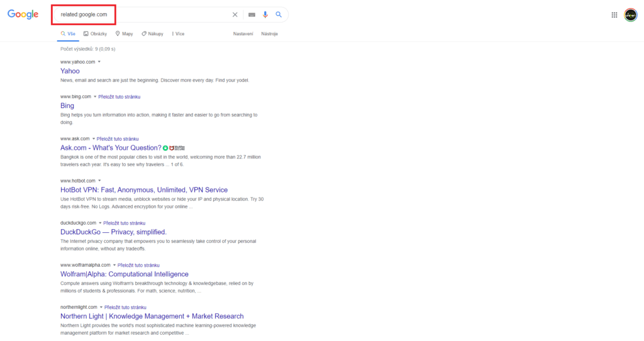
Task: Open the on-screen keyboard icon
Action: tap(252, 14)
